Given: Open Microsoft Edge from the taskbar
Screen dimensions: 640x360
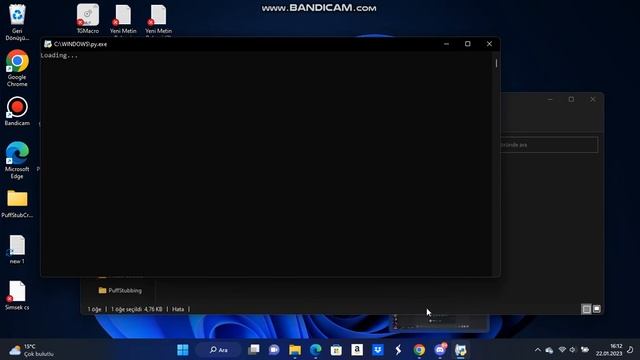Looking at the screenshot, I should point(316,350).
